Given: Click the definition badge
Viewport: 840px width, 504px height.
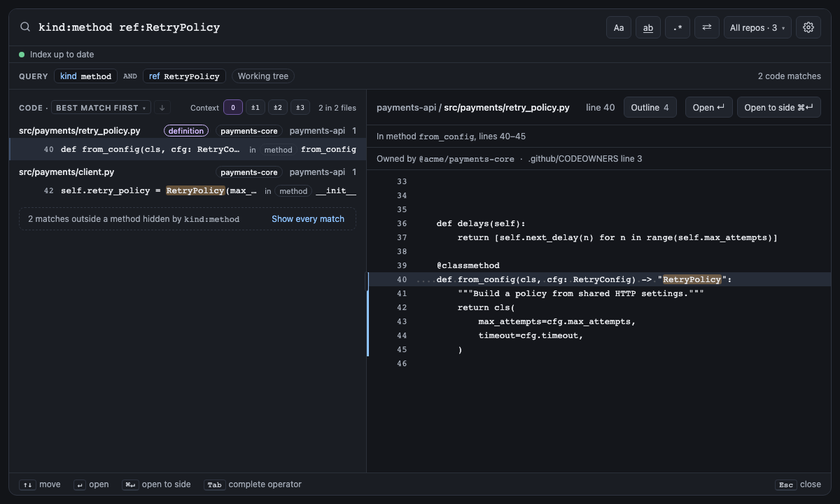Looking at the screenshot, I should click(x=186, y=131).
